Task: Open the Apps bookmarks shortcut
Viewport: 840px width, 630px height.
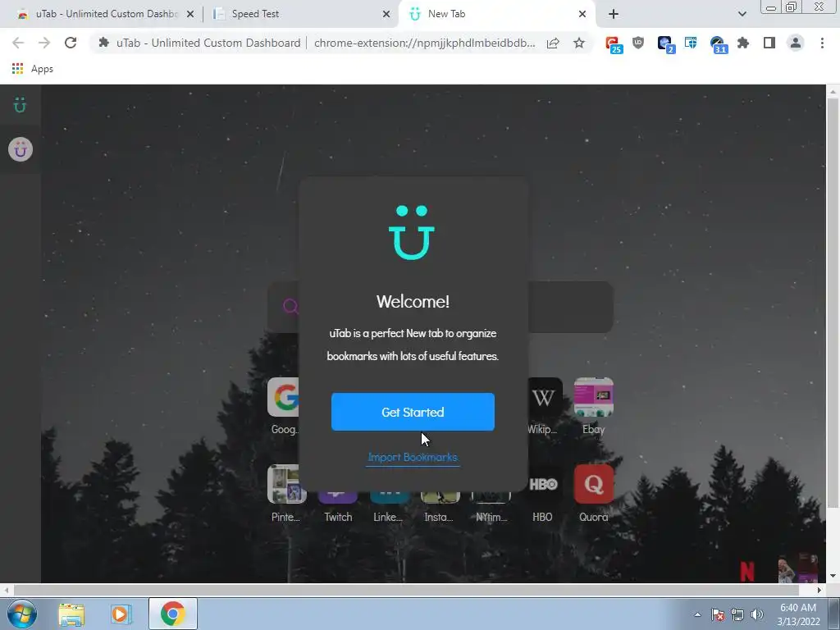Action: (x=33, y=69)
